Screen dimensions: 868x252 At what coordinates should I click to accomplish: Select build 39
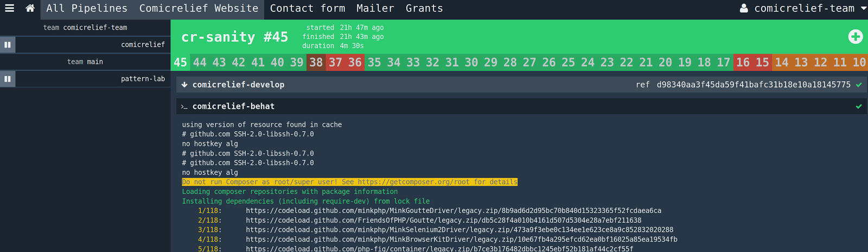[297, 62]
